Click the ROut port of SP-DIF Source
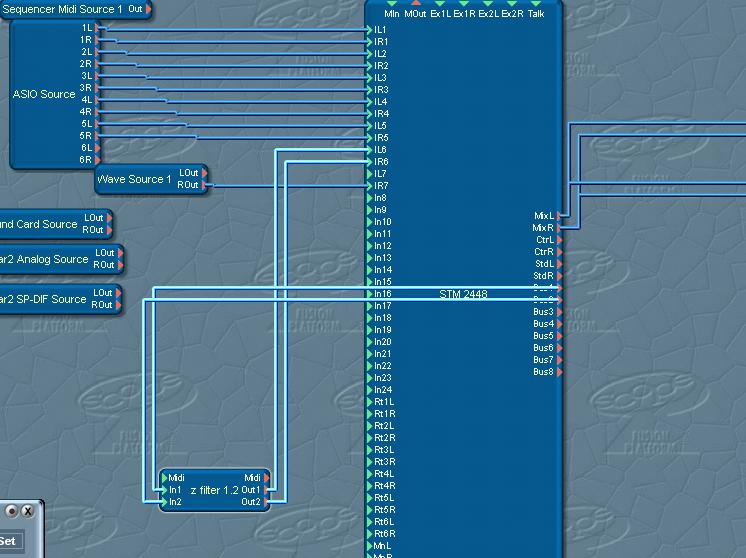 (x=118, y=305)
